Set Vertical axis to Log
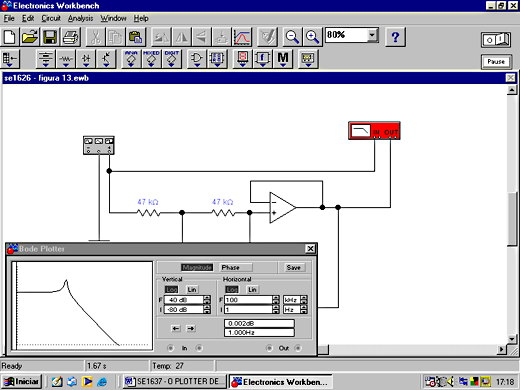This screenshot has width=520, height=390. click(172, 289)
